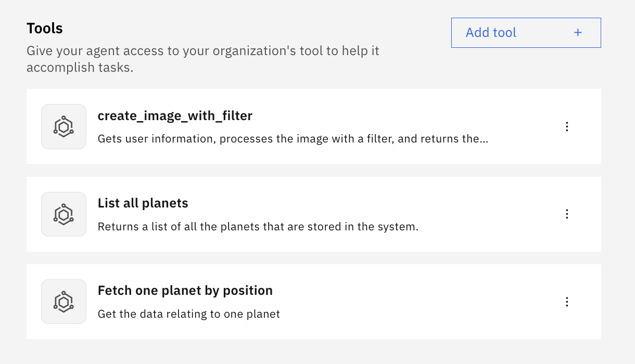Click "Returns a list of all the planets" description

tap(258, 227)
